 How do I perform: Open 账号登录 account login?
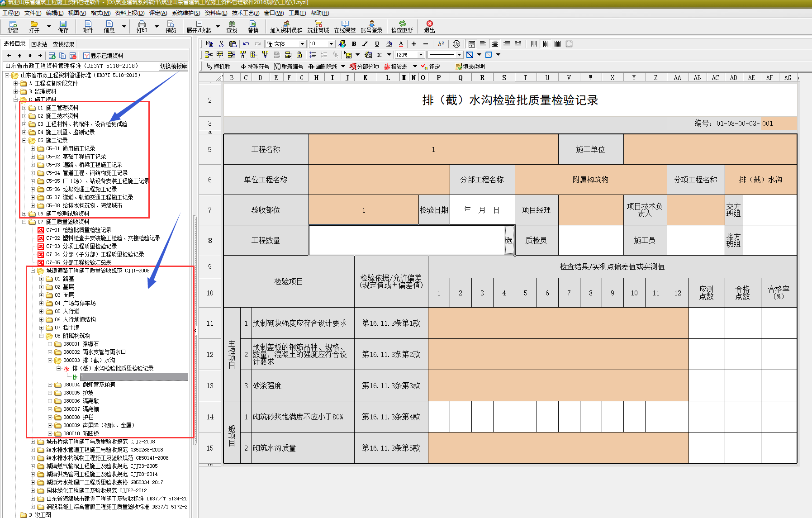point(371,27)
